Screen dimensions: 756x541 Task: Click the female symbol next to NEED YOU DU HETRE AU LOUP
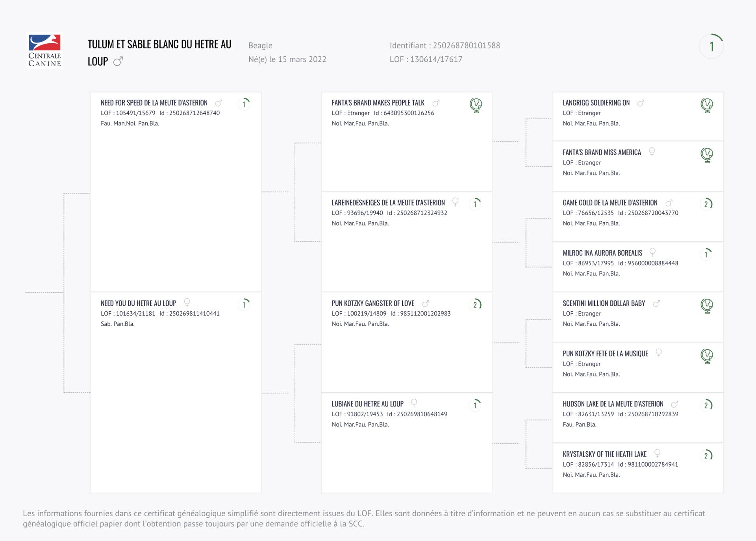pos(187,302)
